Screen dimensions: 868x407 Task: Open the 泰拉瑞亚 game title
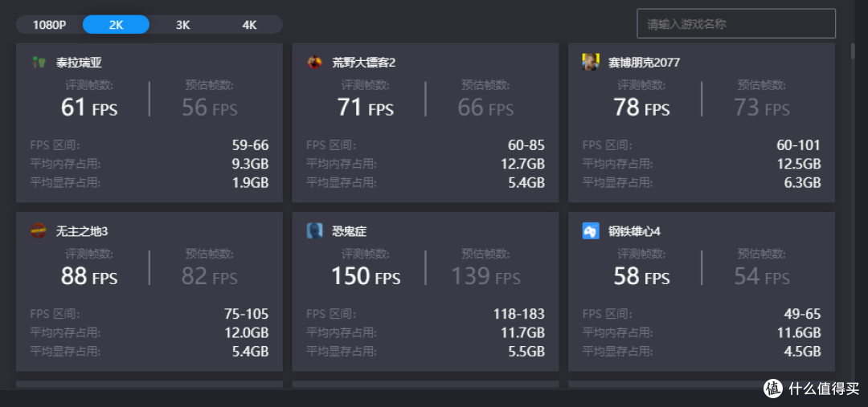click(x=79, y=63)
